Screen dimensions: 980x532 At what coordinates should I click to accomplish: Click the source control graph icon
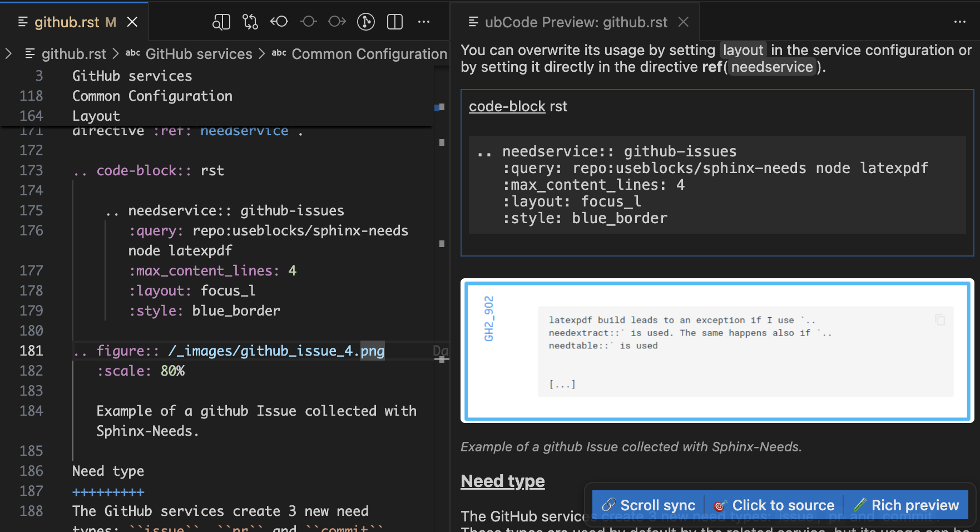point(365,22)
